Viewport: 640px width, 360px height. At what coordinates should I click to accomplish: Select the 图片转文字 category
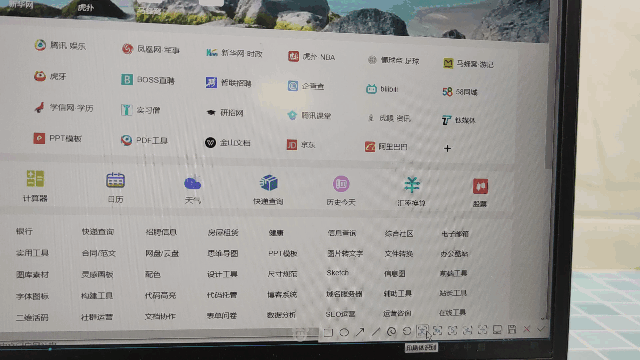[345, 253]
